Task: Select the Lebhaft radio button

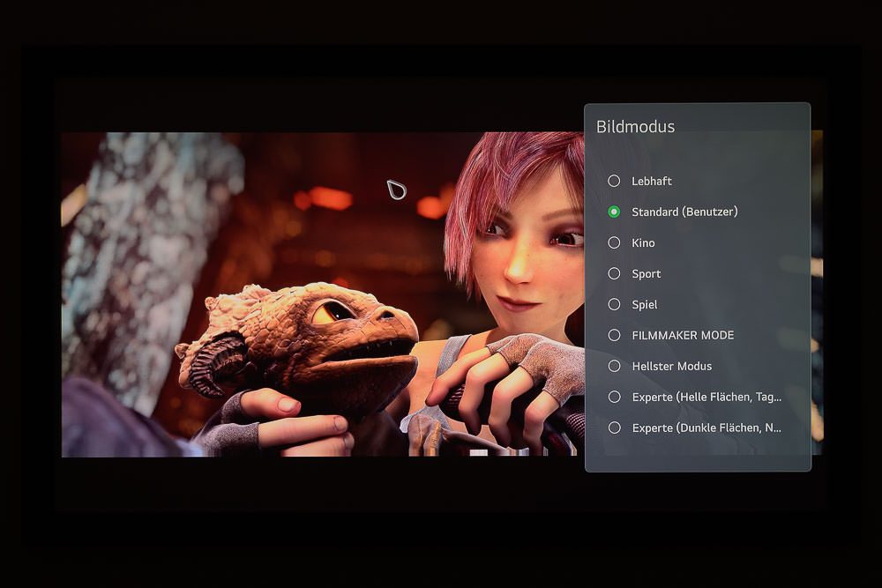Action: click(x=614, y=181)
